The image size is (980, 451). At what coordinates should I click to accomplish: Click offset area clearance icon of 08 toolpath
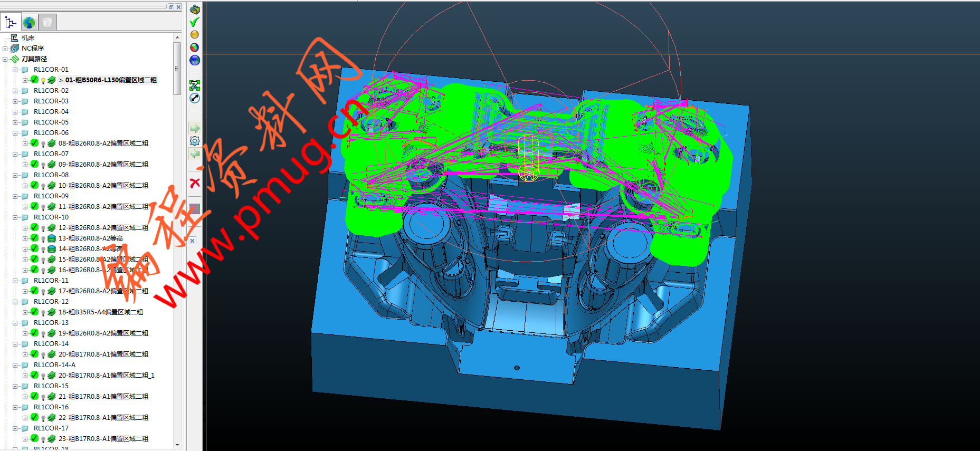(x=52, y=143)
